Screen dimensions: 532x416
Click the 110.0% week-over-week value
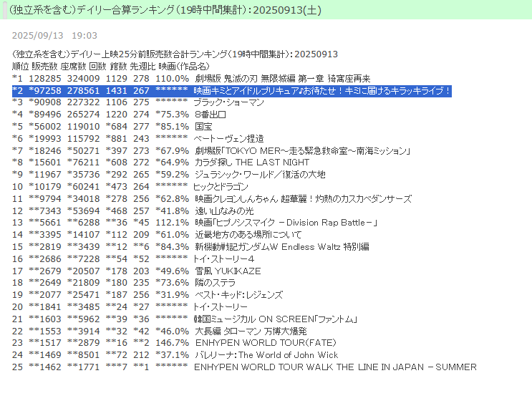pos(172,79)
